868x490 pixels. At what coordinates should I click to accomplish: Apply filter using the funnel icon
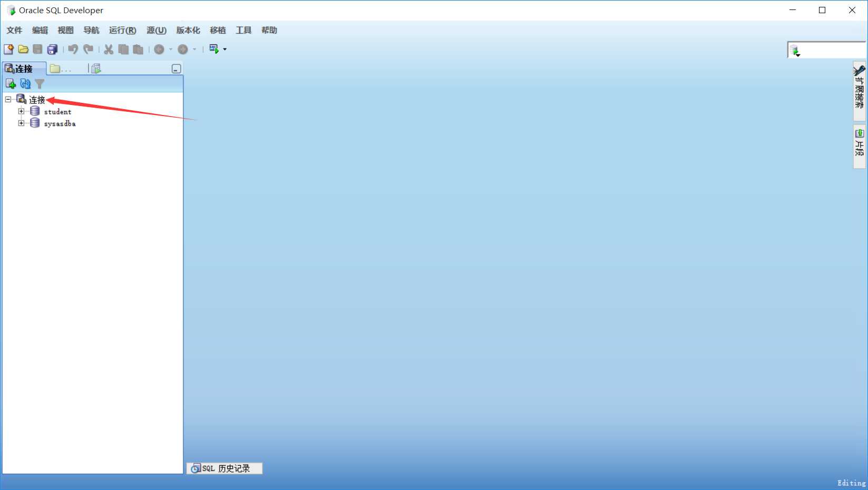click(x=40, y=83)
